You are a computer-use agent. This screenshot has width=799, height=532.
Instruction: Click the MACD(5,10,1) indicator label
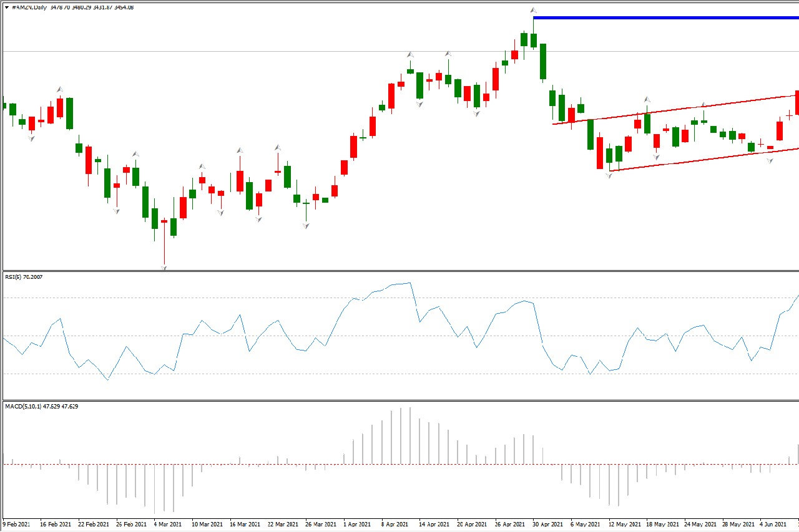pos(42,407)
